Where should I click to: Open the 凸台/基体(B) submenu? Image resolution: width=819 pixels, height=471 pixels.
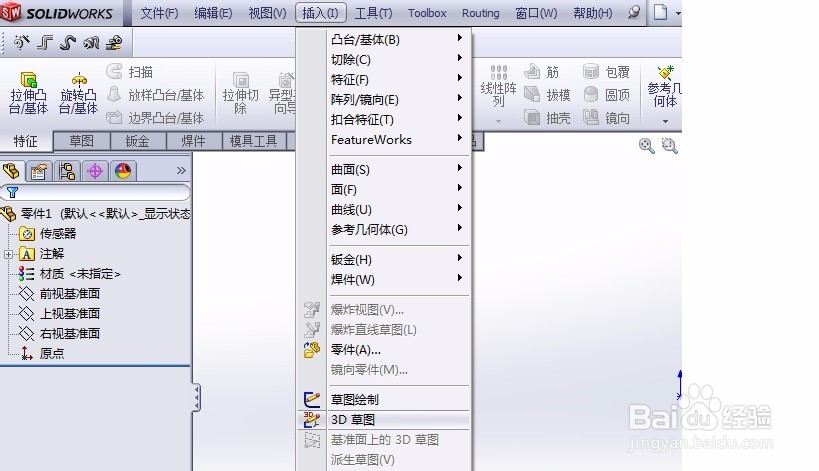click(398, 39)
